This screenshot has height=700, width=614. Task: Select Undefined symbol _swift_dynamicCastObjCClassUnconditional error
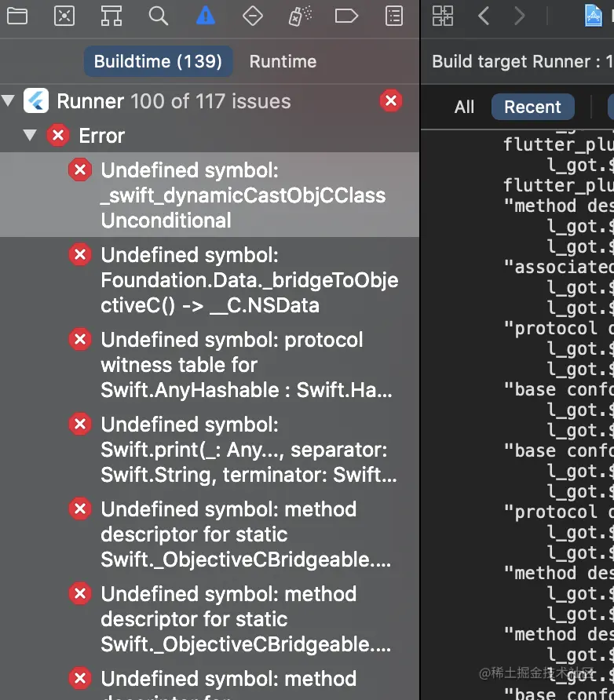(x=243, y=195)
